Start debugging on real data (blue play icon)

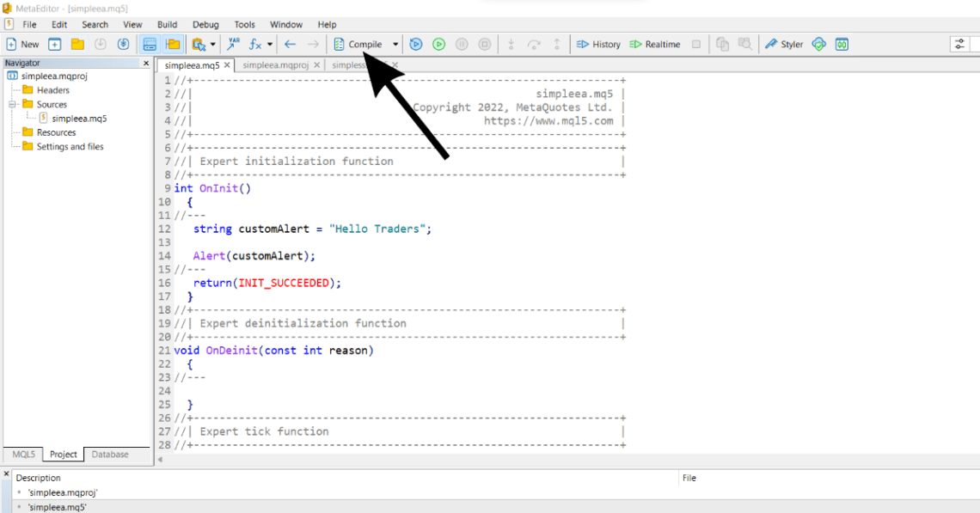click(x=416, y=44)
